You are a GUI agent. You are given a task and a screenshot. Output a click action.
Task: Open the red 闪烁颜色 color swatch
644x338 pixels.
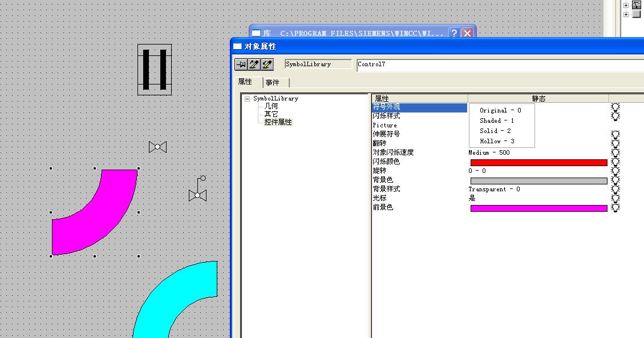[538, 162]
